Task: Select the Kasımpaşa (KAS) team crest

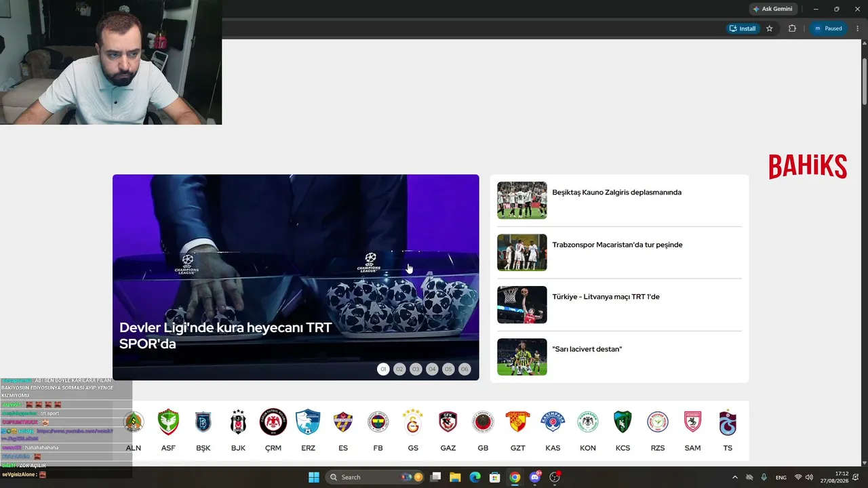Action: coord(553,422)
